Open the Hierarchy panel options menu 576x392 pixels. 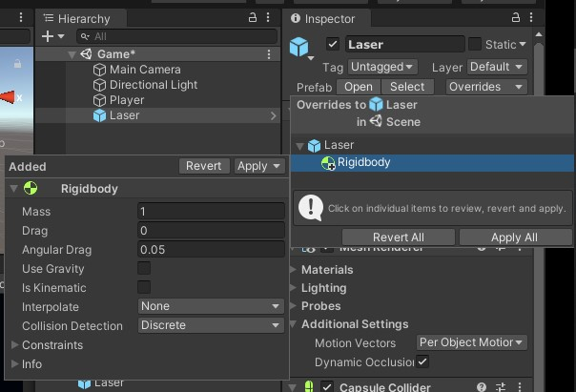[268, 17]
